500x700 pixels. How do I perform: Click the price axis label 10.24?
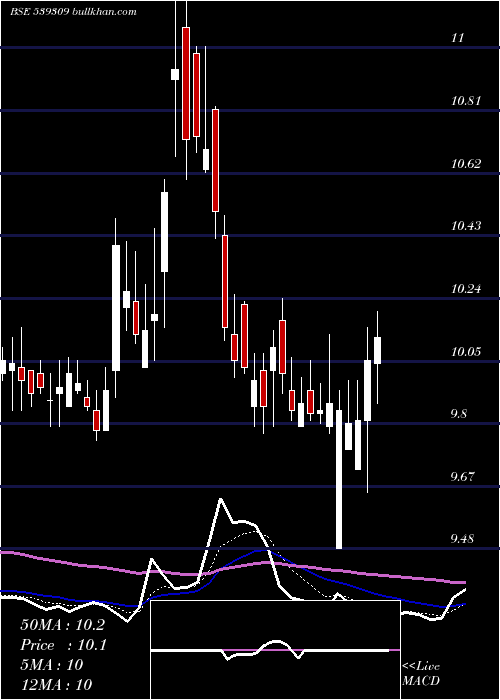coord(466,289)
